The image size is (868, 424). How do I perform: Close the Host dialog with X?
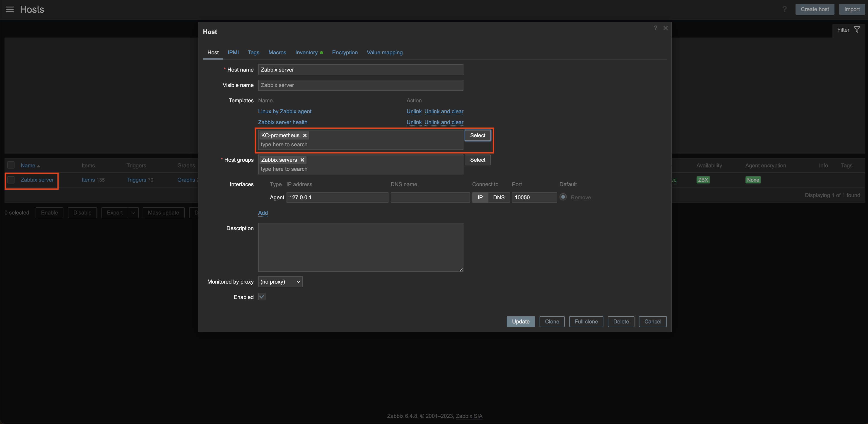(x=665, y=28)
